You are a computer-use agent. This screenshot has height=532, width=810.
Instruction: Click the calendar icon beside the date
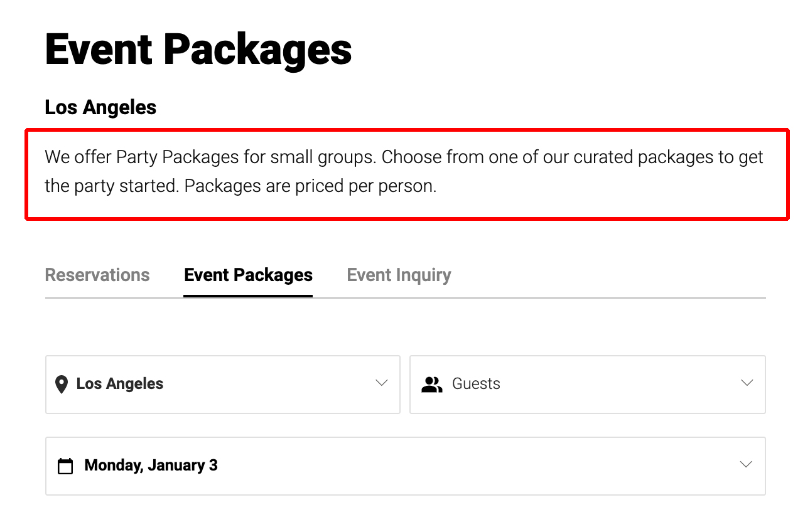click(65, 466)
